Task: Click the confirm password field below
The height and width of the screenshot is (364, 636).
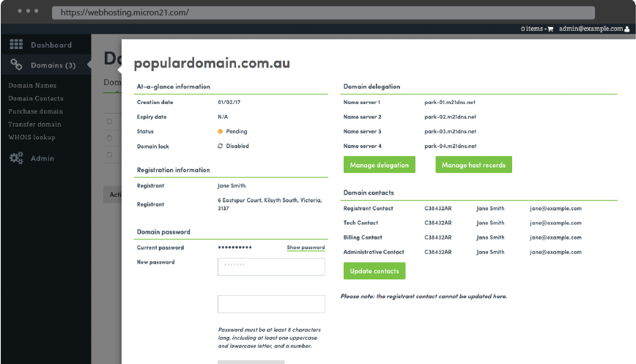Action: [271, 304]
